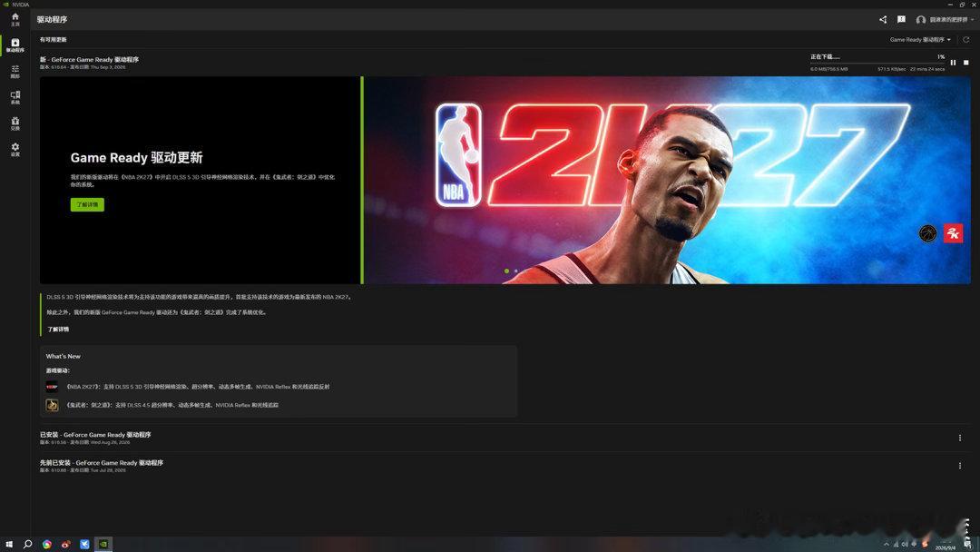Refresh the driver update check
980x552 pixels.
tap(966, 39)
